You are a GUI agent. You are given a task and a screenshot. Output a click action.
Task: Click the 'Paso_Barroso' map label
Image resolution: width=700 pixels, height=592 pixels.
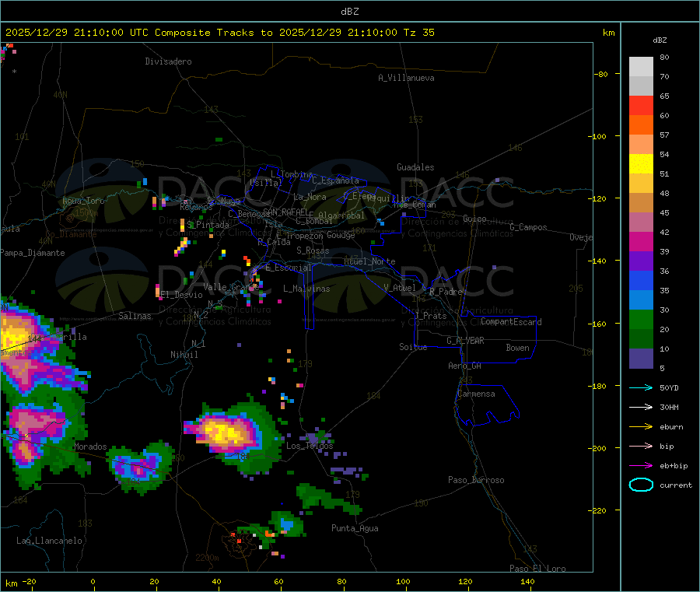click(476, 480)
